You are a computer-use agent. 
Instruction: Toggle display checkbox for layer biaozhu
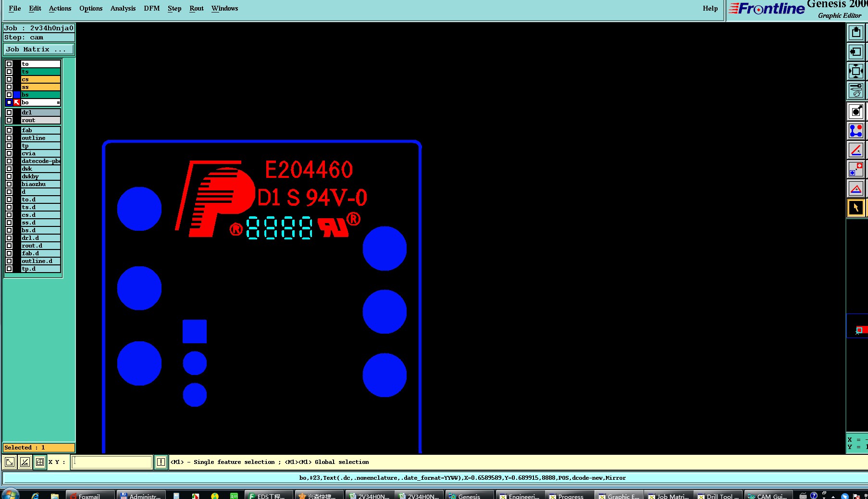pyautogui.click(x=9, y=184)
